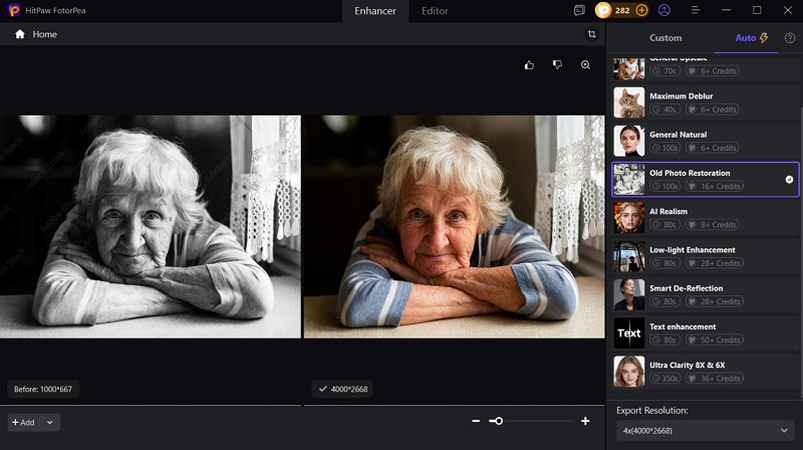Click the Export Resolution label
This screenshot has height=450, width=803.
(652, 411)
